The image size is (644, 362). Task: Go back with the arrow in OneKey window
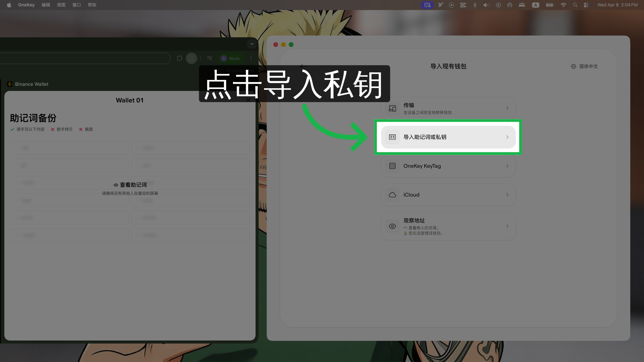pos(303,66)
